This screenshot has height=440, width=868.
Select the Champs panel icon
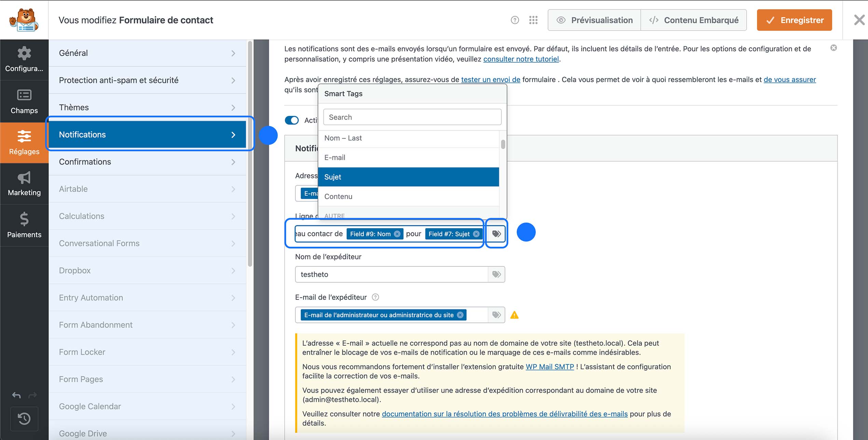[24, 101]
